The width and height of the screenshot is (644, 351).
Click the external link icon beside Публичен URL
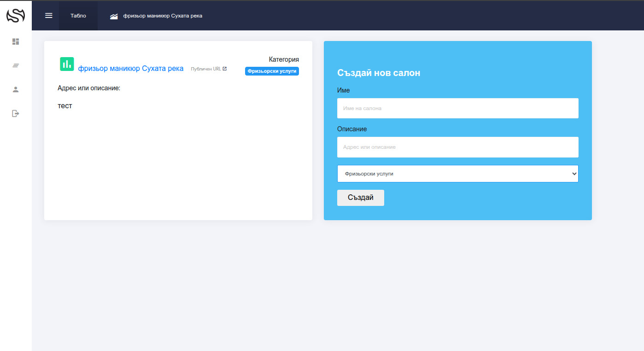225,69
